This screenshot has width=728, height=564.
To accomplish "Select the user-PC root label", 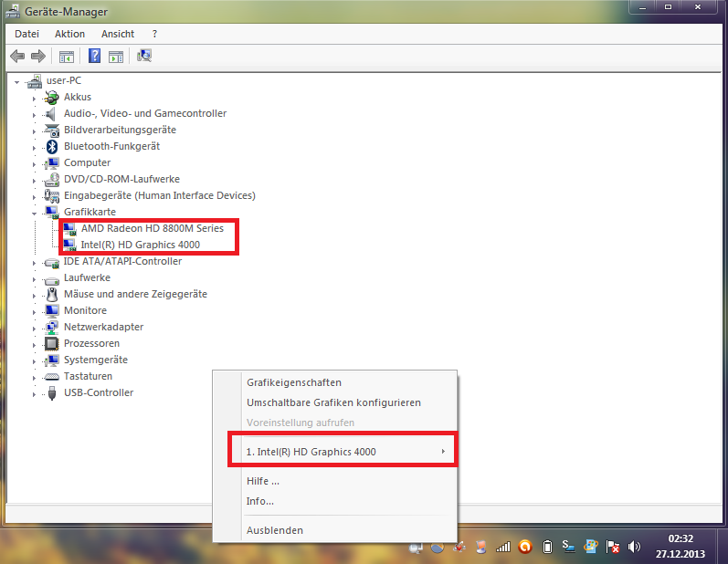I will coord(64,80).
